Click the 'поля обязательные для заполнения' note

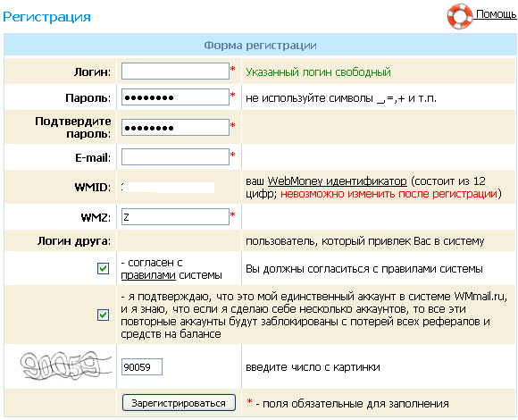pos(355,404)
